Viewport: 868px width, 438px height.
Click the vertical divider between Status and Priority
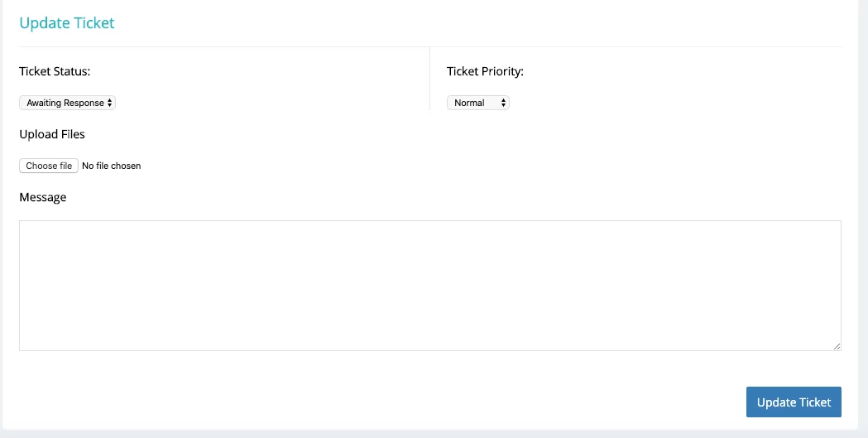(429, 79)
